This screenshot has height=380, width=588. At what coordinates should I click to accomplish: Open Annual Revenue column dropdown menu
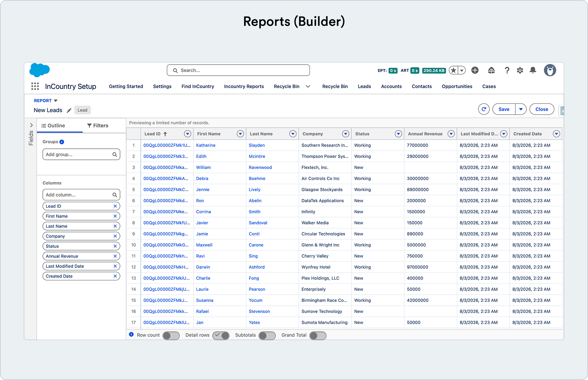coord(451,134)
